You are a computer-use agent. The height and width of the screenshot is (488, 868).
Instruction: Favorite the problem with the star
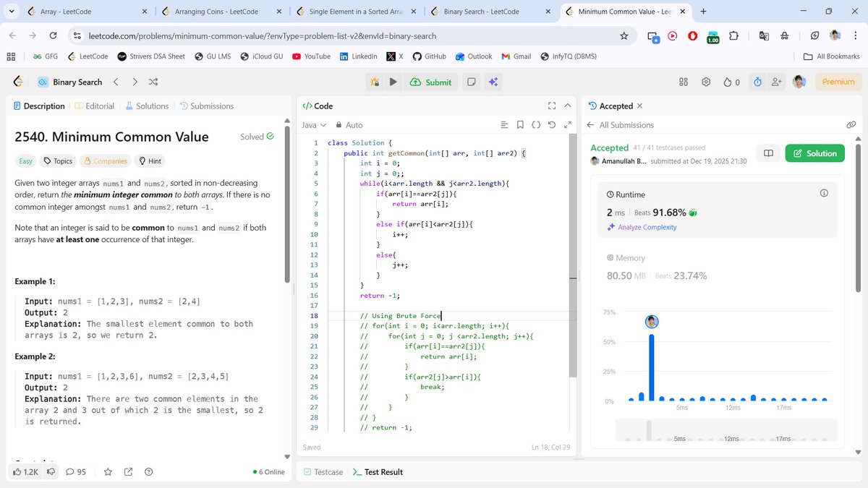(108, 471)
